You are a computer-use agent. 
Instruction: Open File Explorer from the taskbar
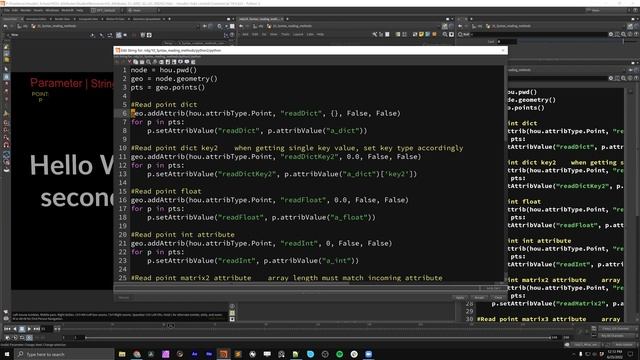122,354
